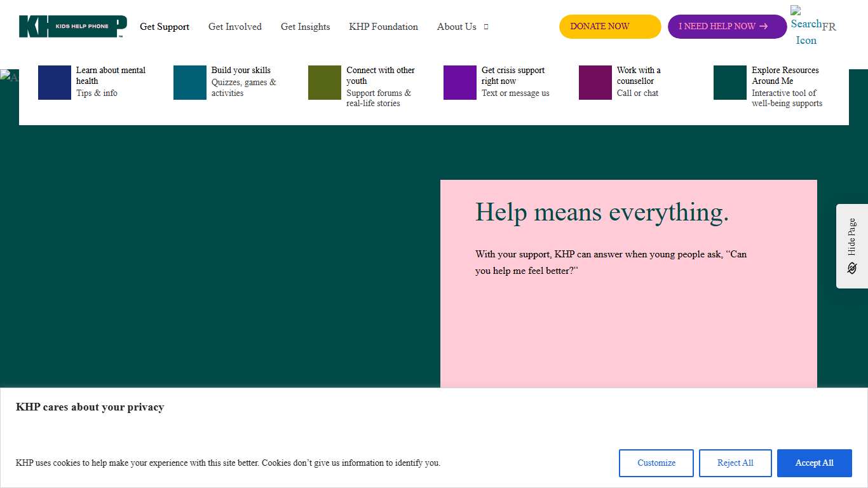Click the Explore Resources Around Me icon
Image resolution: width=868 pixels, height=488 pixels.
pos(729,83)
